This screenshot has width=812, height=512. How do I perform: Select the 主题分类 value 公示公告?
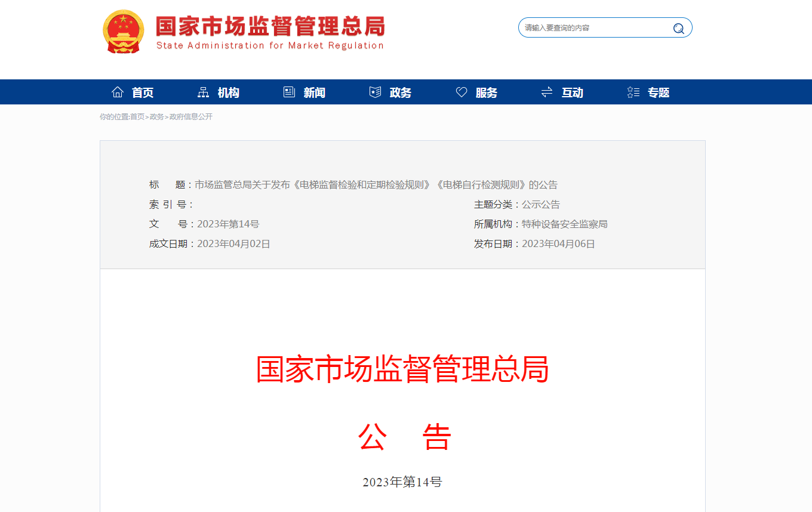pos(541,205)
